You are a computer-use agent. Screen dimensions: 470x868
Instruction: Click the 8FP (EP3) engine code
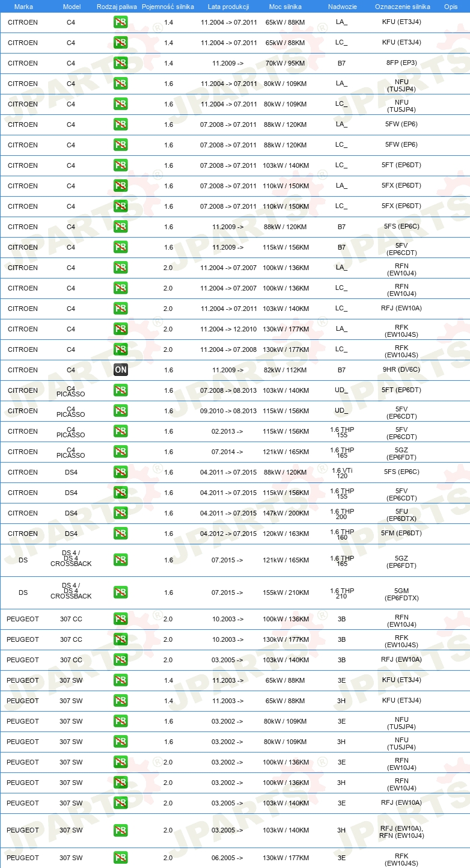[x=401, y=63]
